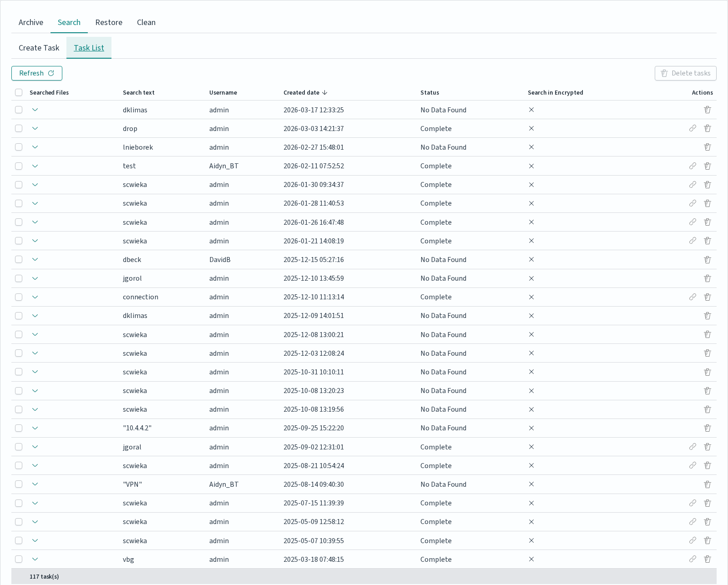Image resolution: width=728 pixels, height=585 pixels.
Task: Delete the "VPN" search task
Action: tap(708, 484)
